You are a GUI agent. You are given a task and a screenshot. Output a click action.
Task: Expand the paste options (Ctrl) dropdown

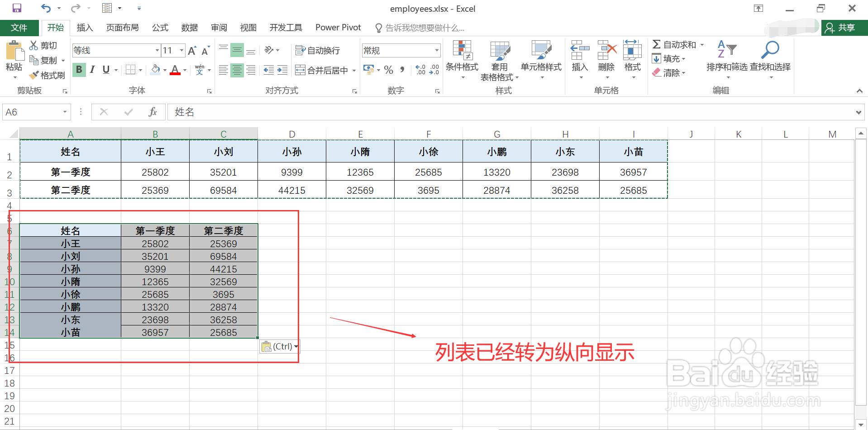pyautogui.click(x=295, y=346)
